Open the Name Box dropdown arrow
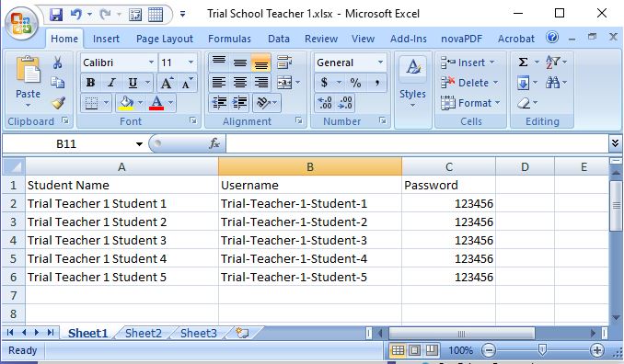 pos(139,143)
